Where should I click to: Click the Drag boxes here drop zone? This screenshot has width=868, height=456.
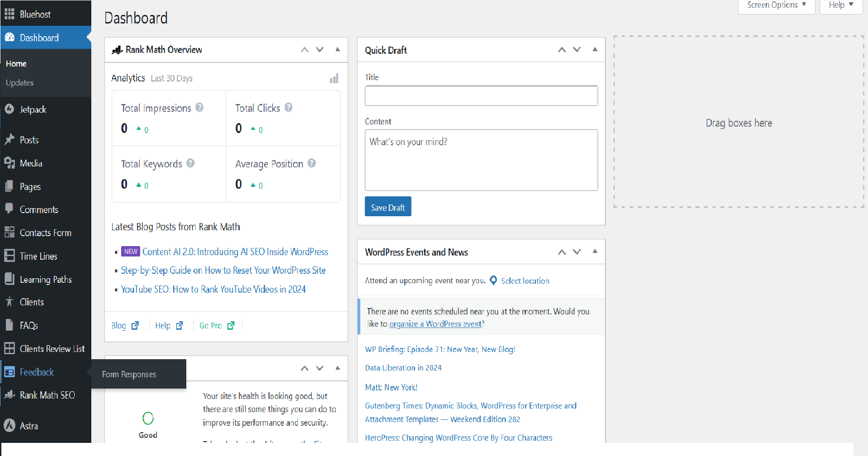(739, 122)
